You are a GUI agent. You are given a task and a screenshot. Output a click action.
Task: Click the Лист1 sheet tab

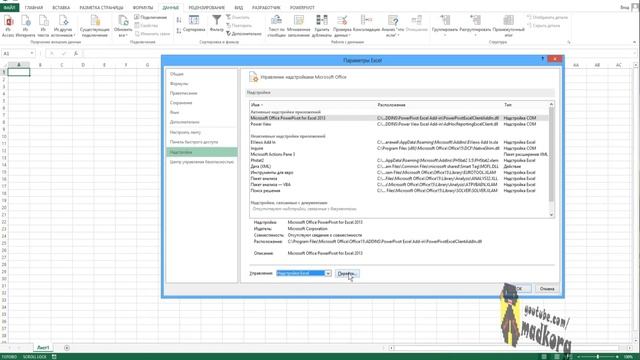[x=43, y=348]
